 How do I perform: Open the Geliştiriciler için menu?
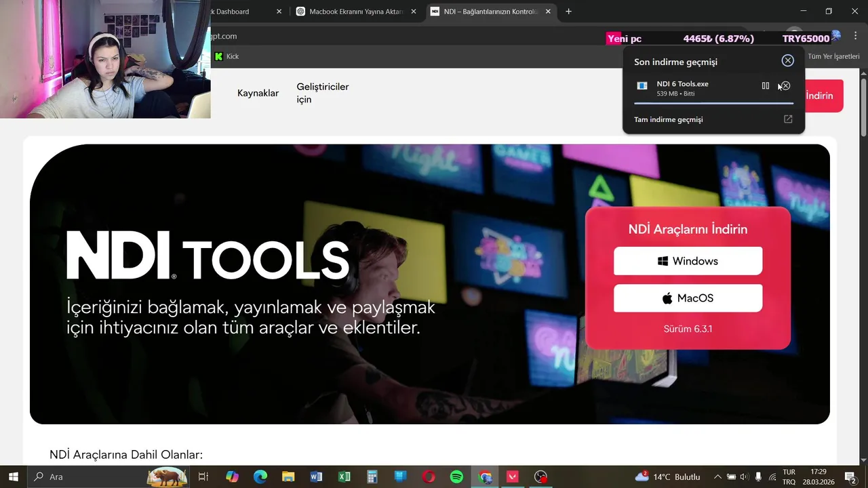(x=322, y=94)
